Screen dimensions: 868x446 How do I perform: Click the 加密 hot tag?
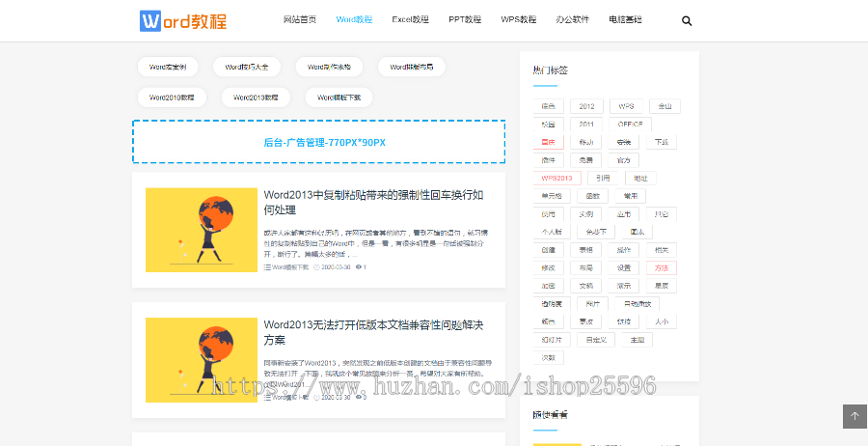[548, 286]
